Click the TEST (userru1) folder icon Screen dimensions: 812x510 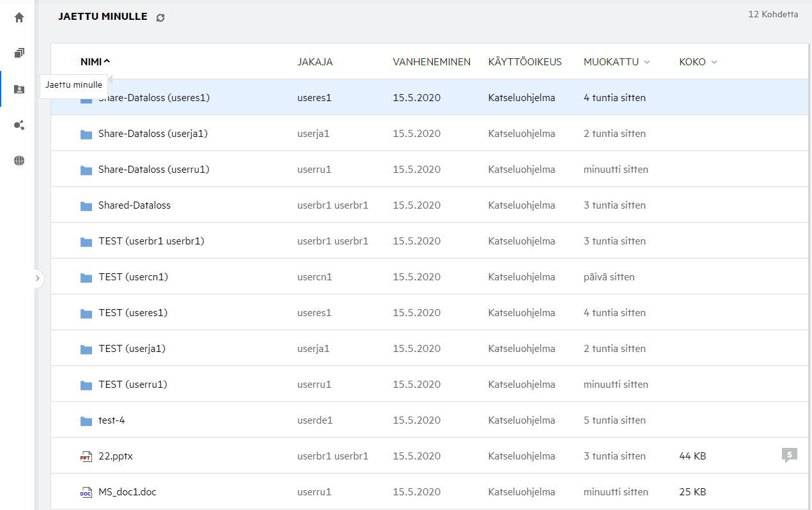pyautogui.click(x=86, y=385)
